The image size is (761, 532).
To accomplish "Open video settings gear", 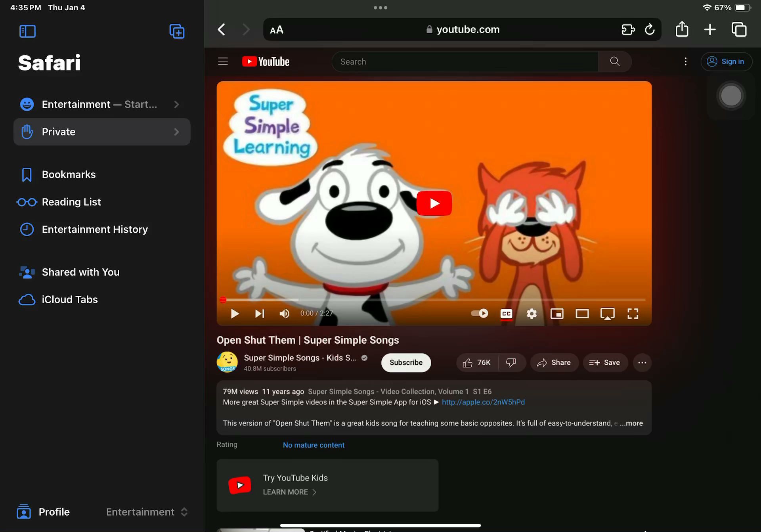I will 532,314.
